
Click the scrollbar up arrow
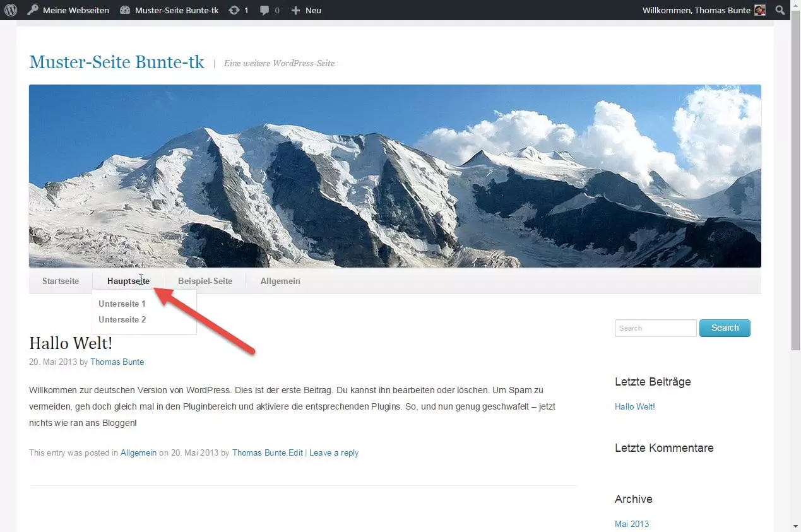pyautogui.click(x=795, y=4)
